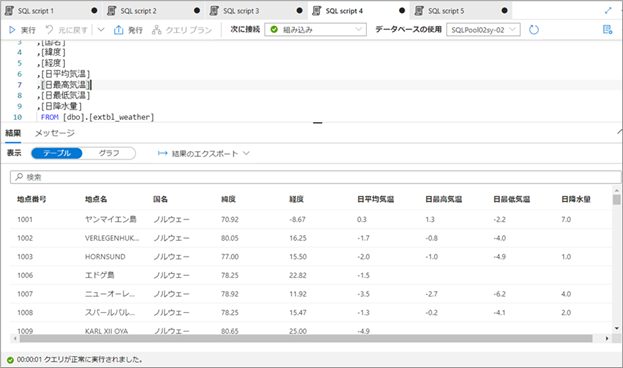Switch view to グラフ toggle

tap(109, 153)
